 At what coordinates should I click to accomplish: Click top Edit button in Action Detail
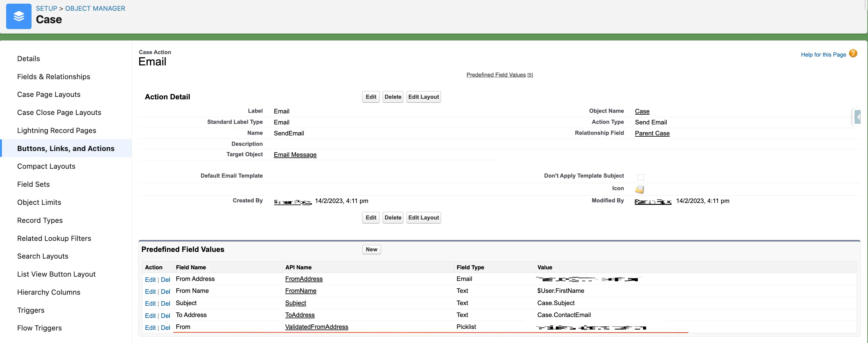[371, 97]
